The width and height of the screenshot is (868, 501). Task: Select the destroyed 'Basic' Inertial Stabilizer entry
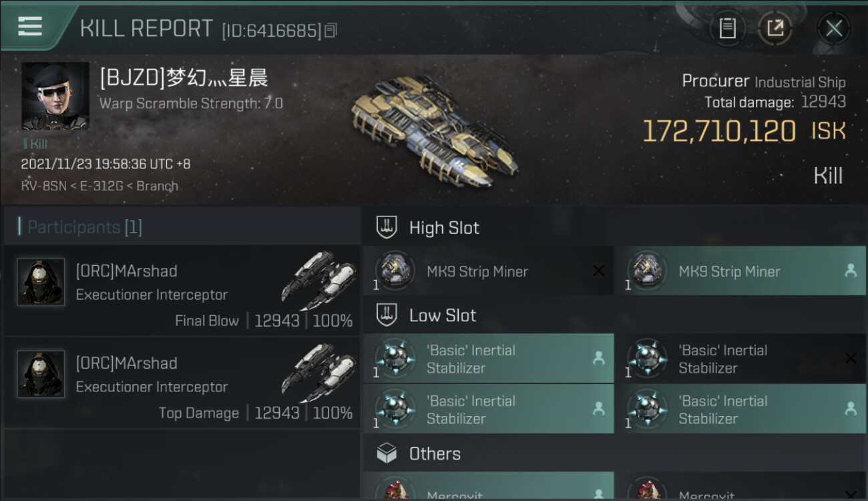click(x=740, y=359)
